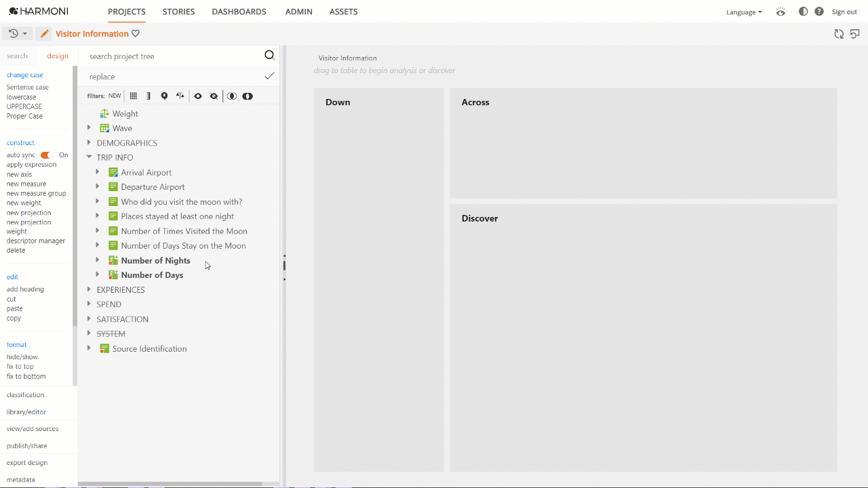The height and width of the screenshot is (488, 868).
Task: Toggle the weight balance filter icon
Action: click(x=180, y=96)
